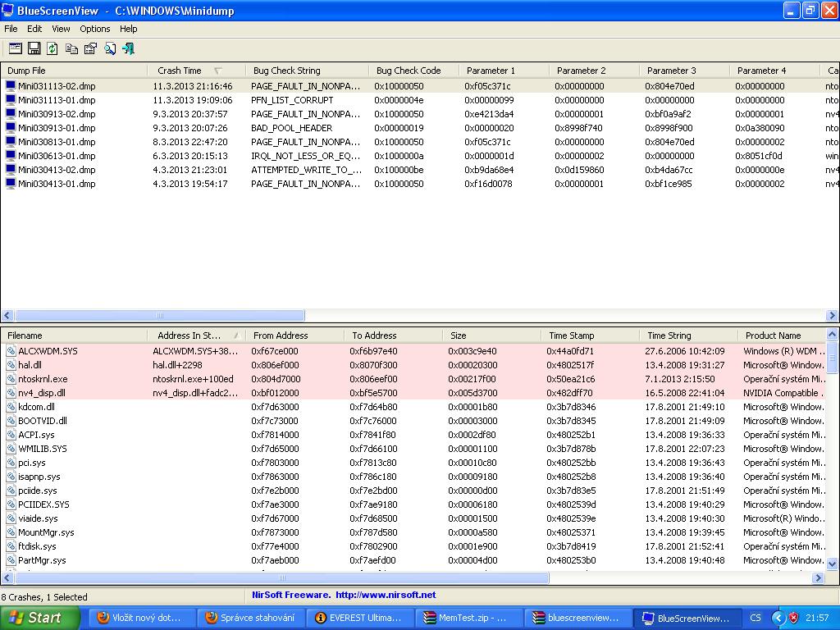This screenshot has height=630, width=840.
Task: Click lower pane horizontal scrollbar thumb
Action: pyautogui.click(x=282, y=578)
